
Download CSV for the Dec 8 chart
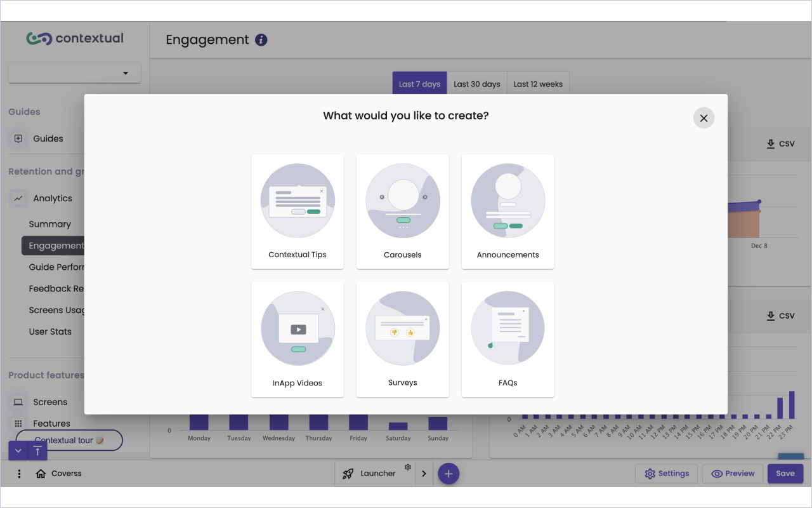780,144
